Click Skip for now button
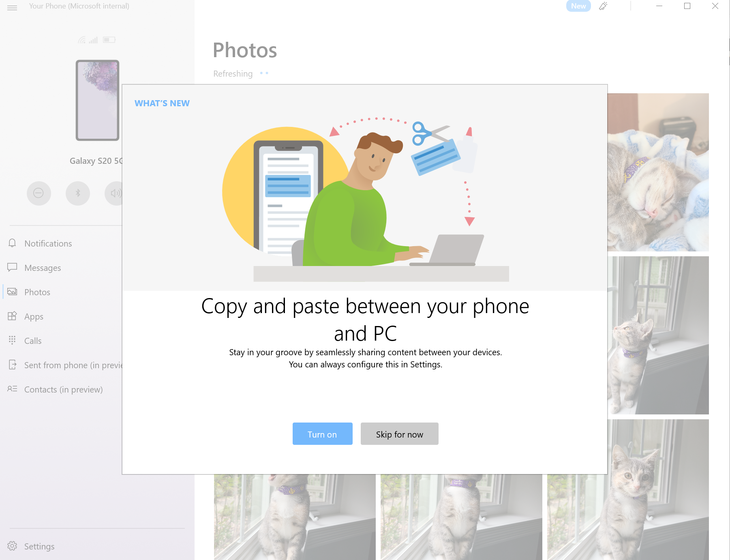 pos(399,434)
